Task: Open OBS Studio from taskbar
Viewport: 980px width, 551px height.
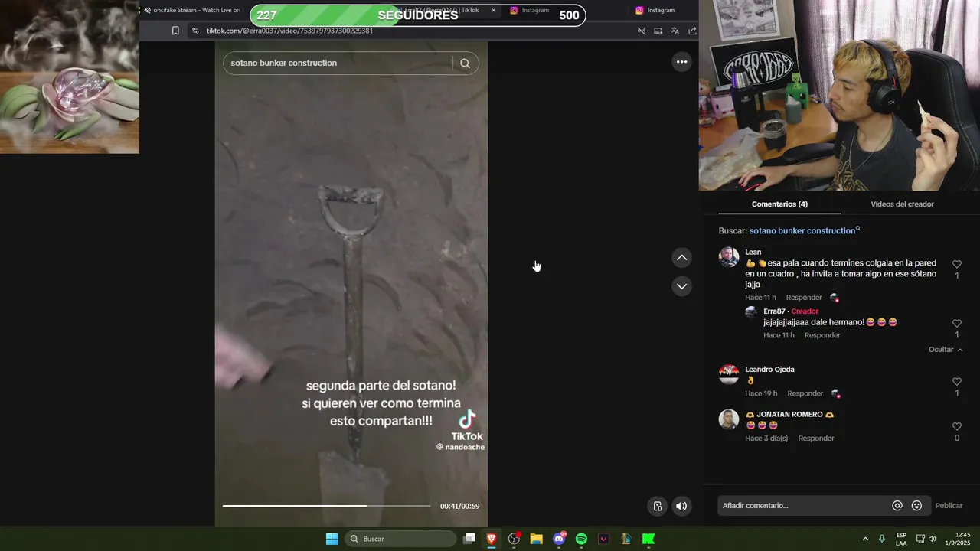Action: click(x=514, y=539)
